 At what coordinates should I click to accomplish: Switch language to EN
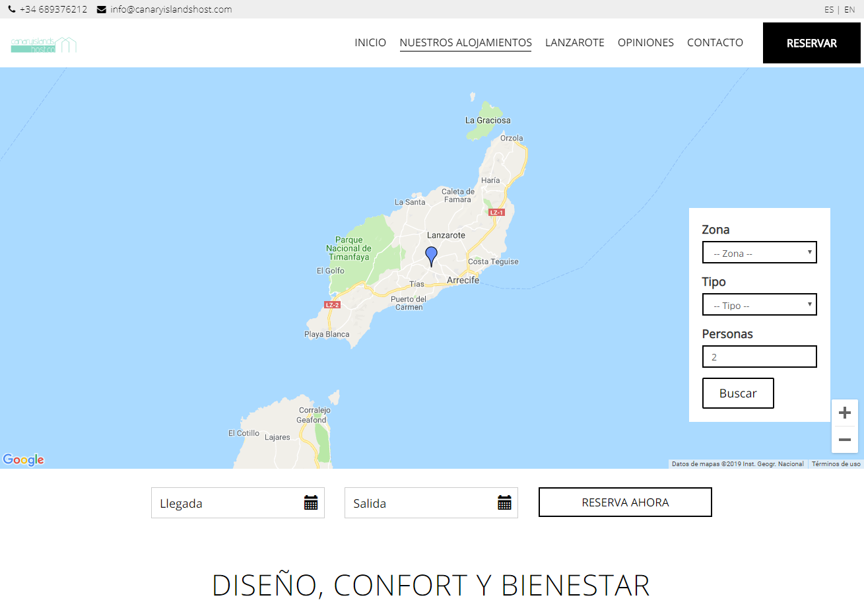(849, 10)
